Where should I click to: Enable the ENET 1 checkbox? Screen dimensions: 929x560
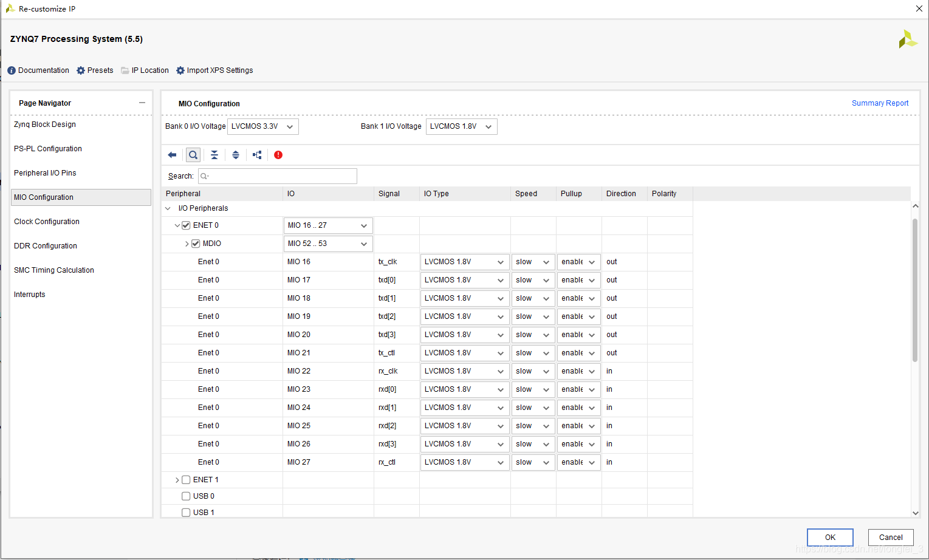(x=186, y=480)
